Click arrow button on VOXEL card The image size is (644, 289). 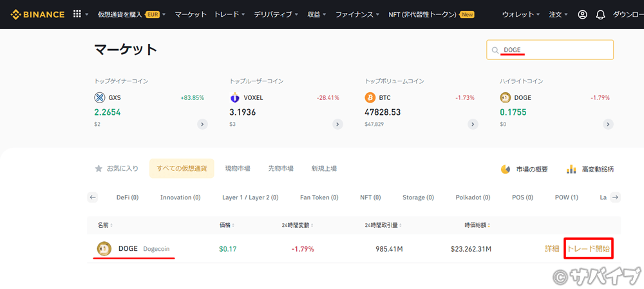click(x=337, y=125)
